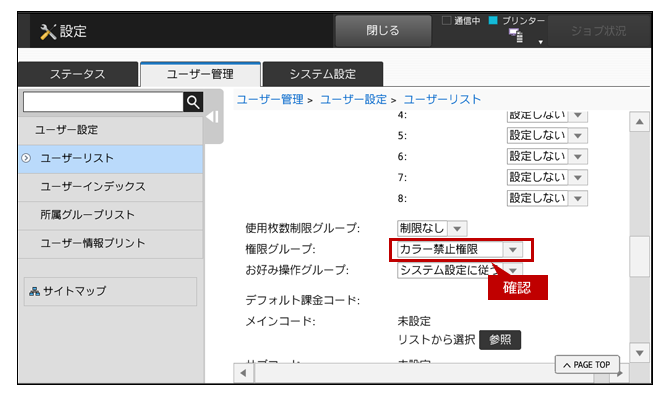Click the sidebar search input field
This screenshot has width=670, height=396.
click(x=103, y=102)
